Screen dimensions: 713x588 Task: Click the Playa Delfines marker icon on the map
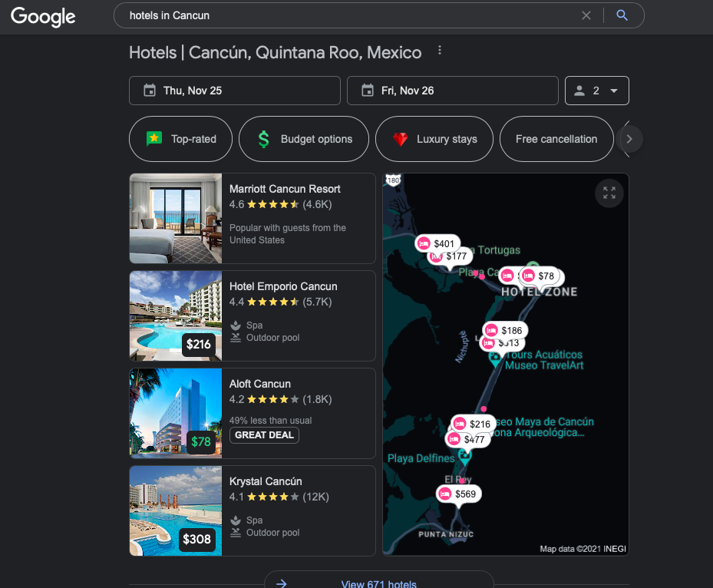(464, 456)
